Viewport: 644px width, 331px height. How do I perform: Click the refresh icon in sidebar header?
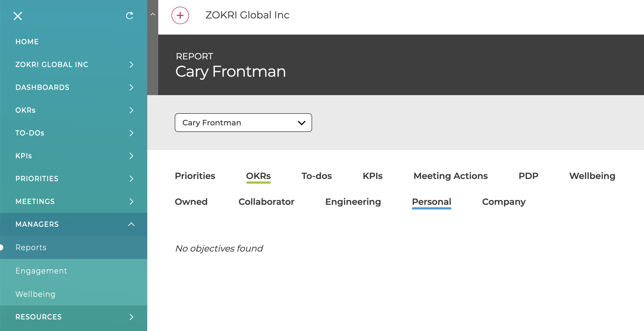(130, 16)
